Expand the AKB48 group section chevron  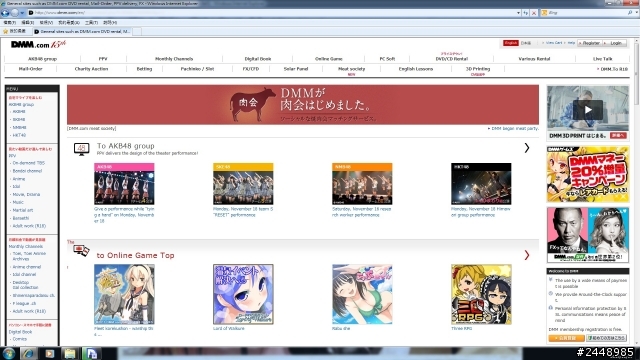pos(527,148)
